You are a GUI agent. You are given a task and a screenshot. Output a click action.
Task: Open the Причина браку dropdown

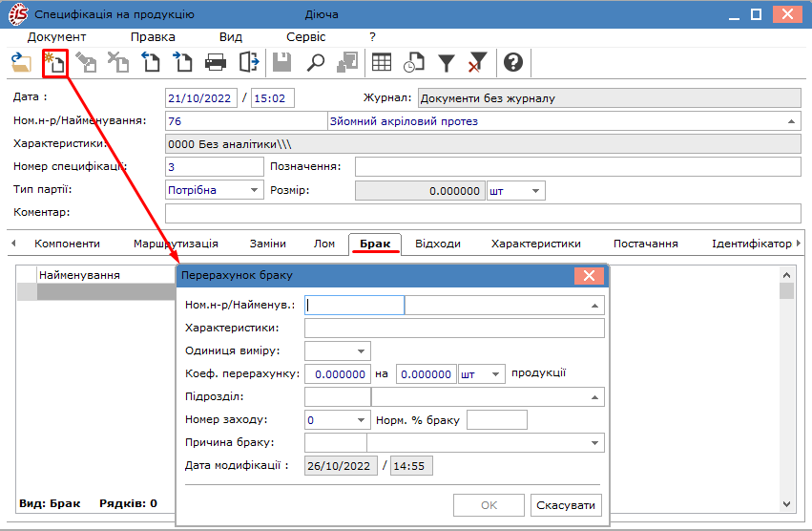[594, 443]
